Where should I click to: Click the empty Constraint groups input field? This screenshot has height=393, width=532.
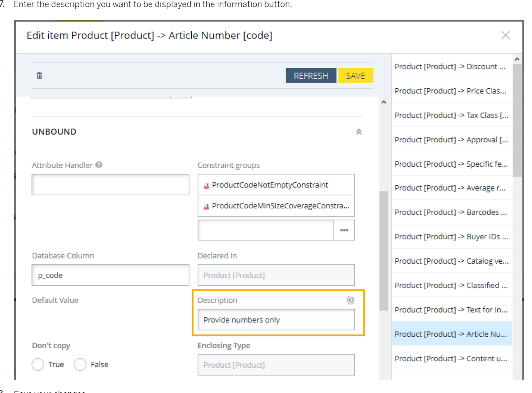coord(266,230)
